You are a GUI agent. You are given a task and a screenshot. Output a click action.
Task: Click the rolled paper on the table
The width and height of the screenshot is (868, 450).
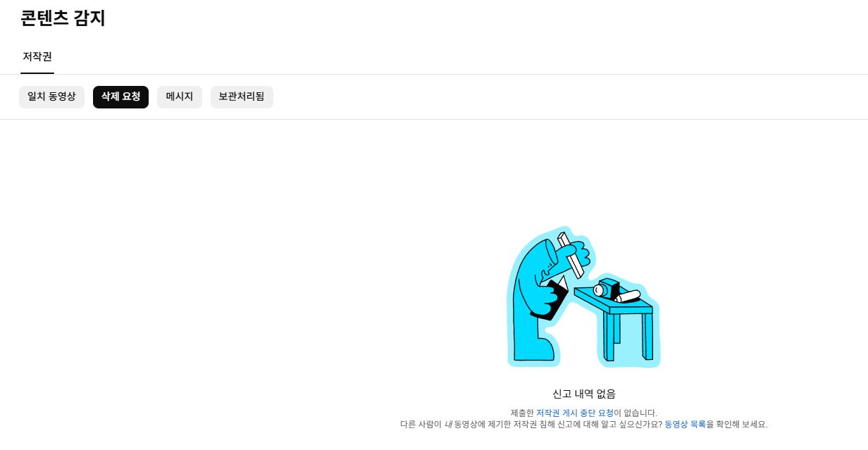(x=628, y=296)
